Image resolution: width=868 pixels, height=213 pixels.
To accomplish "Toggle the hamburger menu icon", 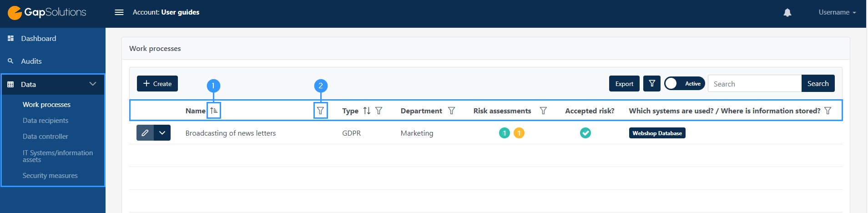I will coord(119,12).
